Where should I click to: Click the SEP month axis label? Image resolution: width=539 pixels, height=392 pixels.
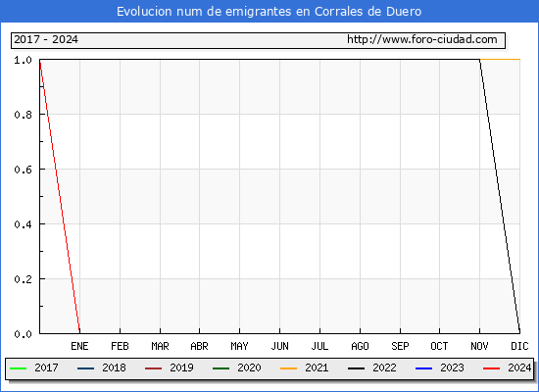coord(400,346)
